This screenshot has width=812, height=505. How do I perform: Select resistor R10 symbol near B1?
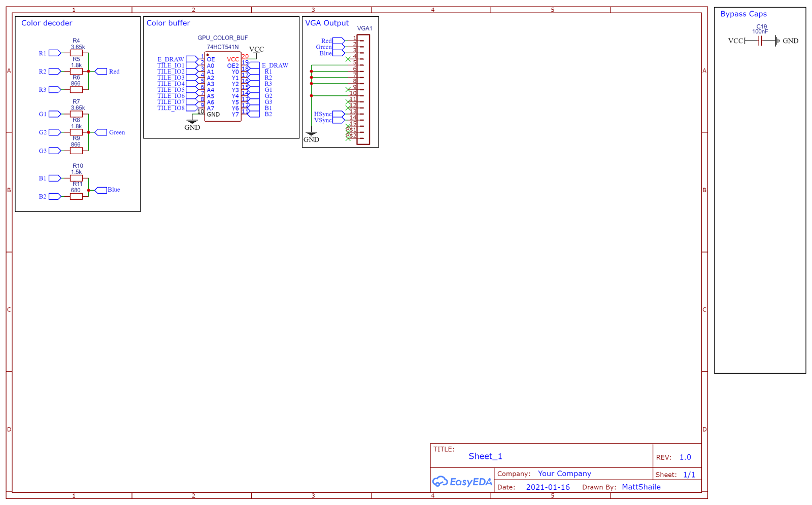[x=76, y=178]
